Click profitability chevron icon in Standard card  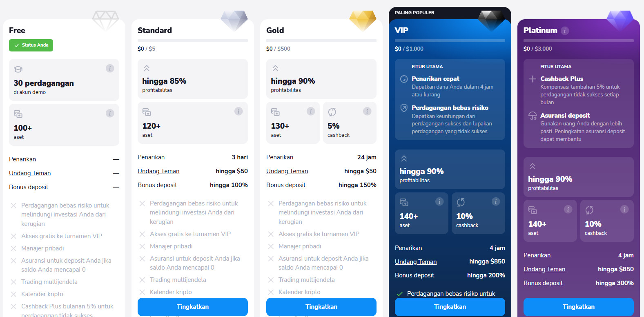coord(147,68)
